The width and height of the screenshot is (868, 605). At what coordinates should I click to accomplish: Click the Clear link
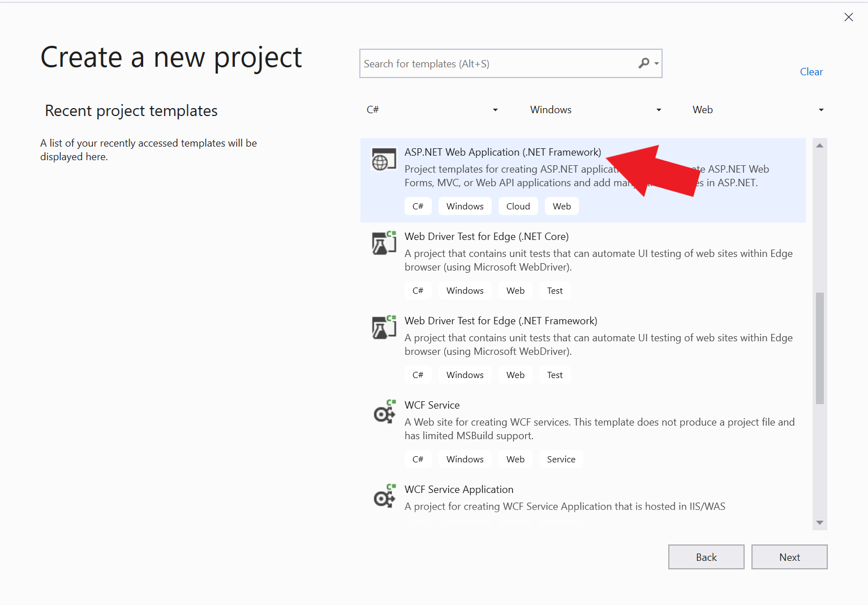(x=811, y=71)
